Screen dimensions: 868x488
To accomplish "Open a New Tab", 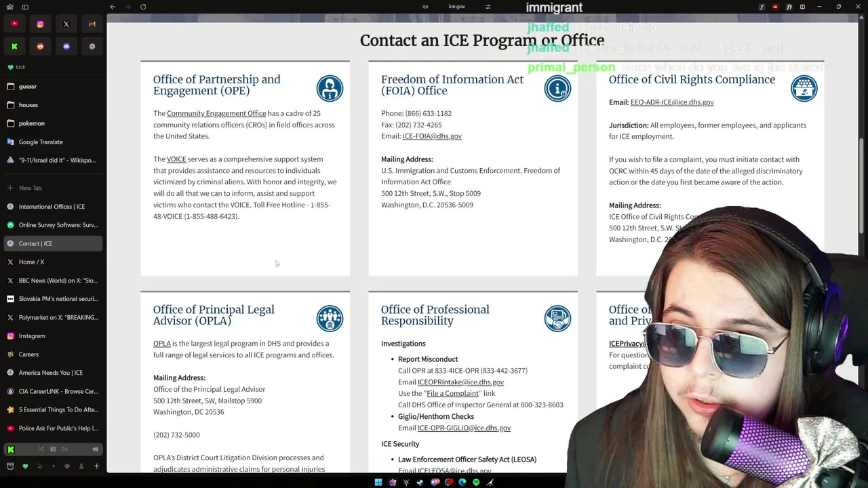I will coord(53,188).
